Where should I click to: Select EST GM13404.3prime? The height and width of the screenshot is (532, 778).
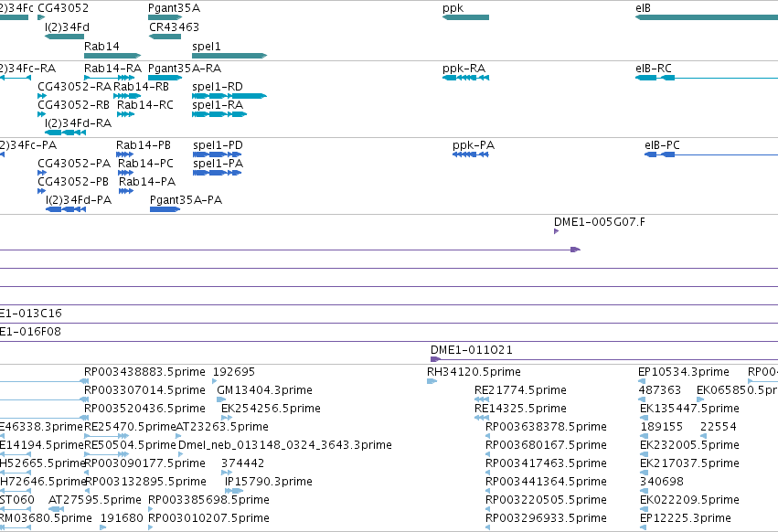tap(221, 399)
